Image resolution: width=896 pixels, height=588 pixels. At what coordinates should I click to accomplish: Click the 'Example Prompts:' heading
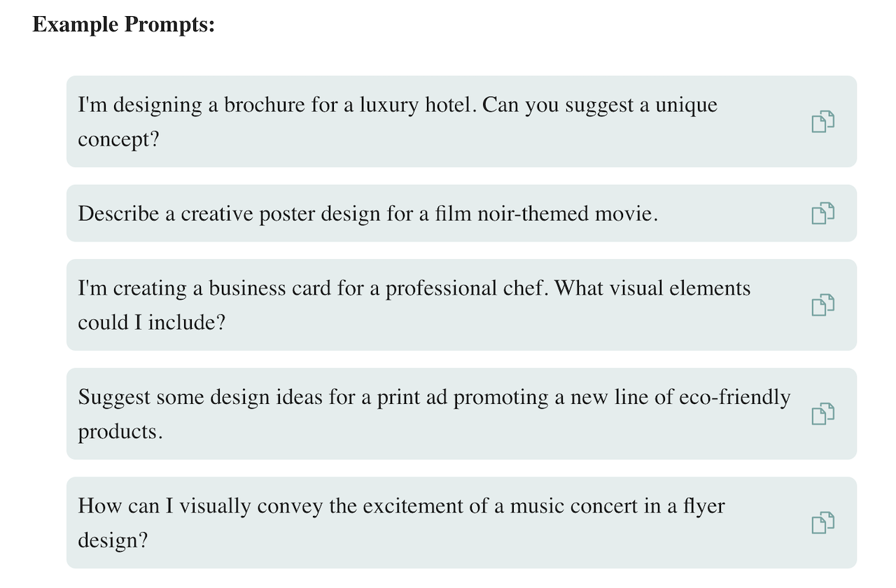pos(124,25)
